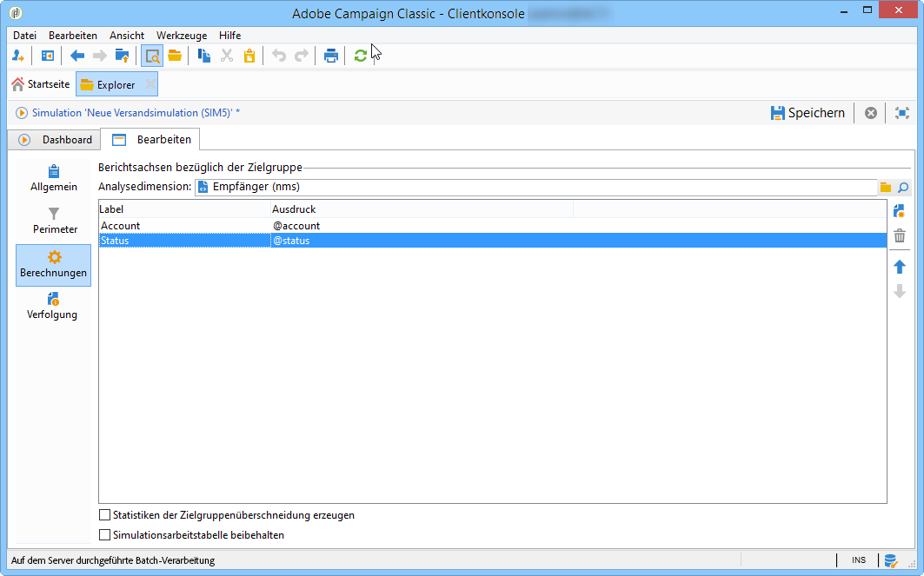Click the database icon in status bar
The width and height of the screenshot is (924, 576).
click(890, 560)
